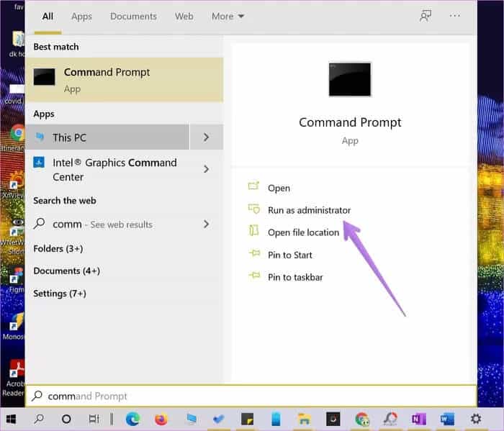Screen dimensions: 504x431
Task: Switch to the Apps search tab
Action: 81,17
